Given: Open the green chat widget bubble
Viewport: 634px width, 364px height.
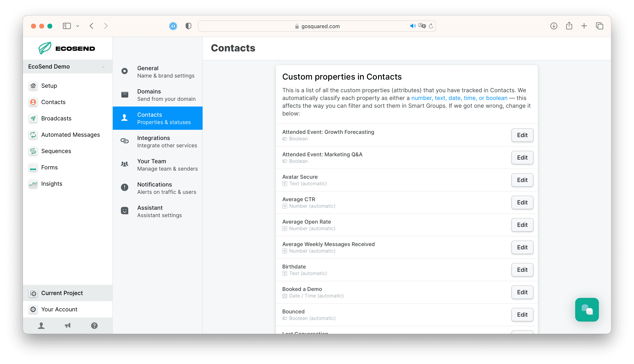Looking at the screenshot, I should [587, 310].
